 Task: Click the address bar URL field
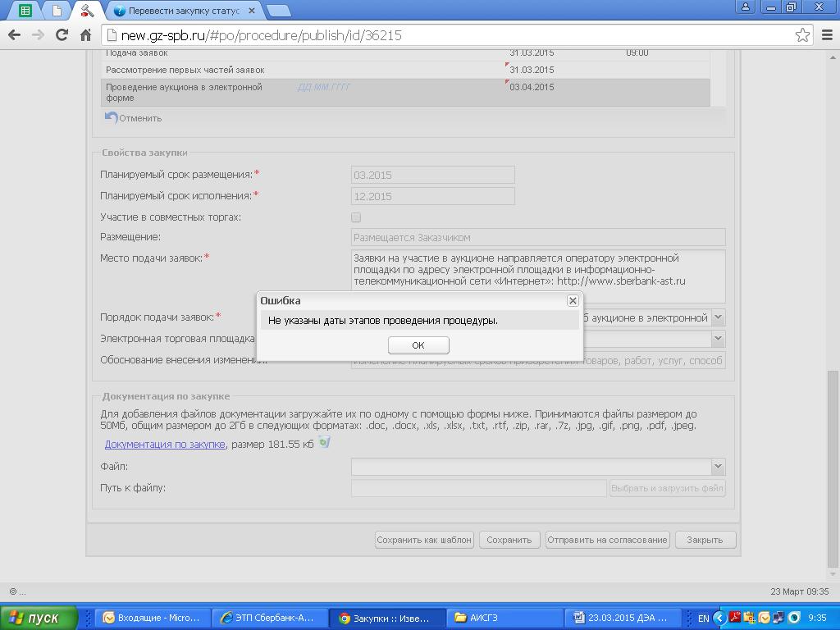pos(450,35)
